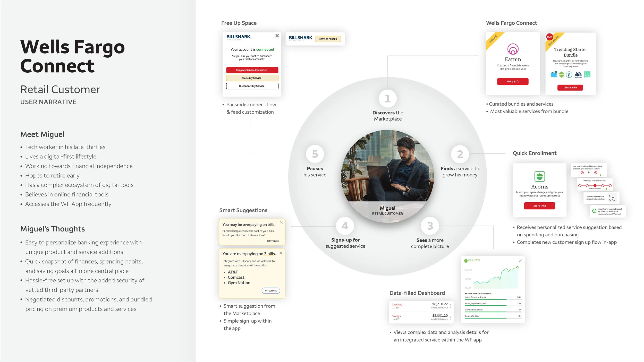The image size is (644, 362).
Task: Open Savings account three-dot menu
Action: pos(451,318)
